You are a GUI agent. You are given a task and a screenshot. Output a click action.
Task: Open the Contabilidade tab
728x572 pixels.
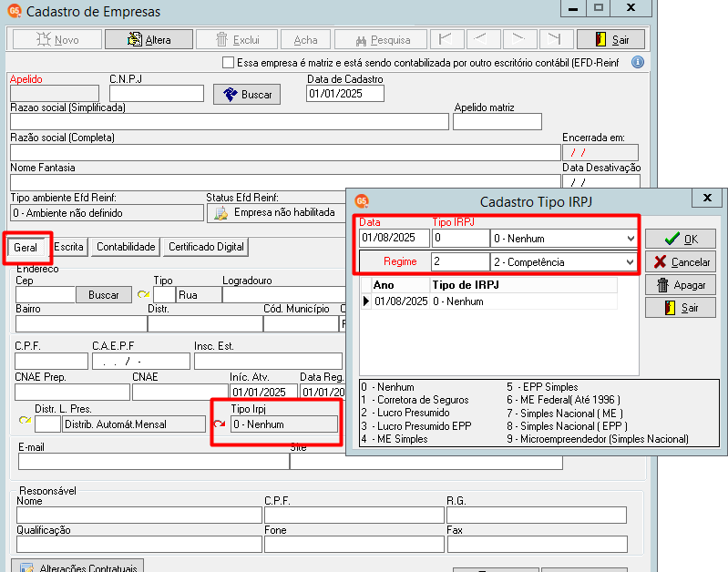click(126, 247)
